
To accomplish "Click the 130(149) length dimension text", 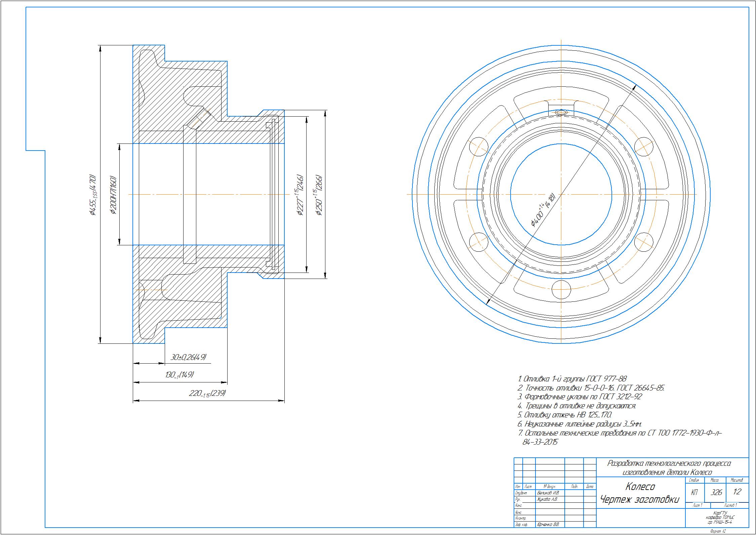I will [180, 374].
